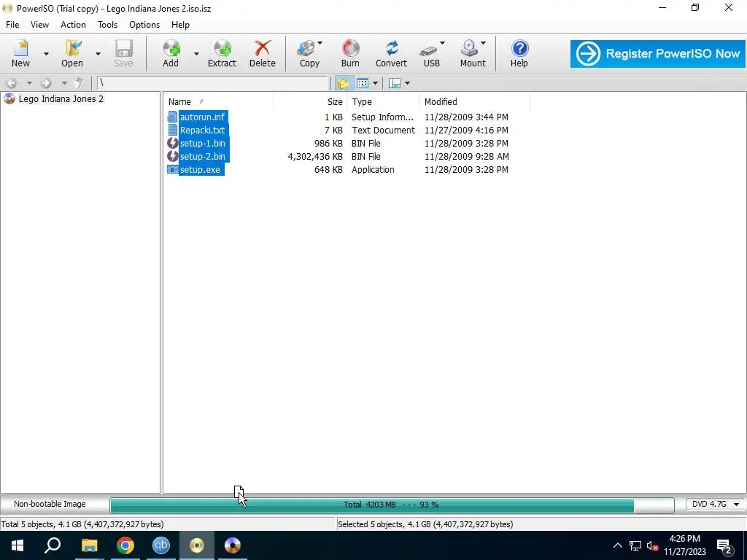Select the autorun.inf file
This screenshot has height=560, width=747.
coord(202,117)
